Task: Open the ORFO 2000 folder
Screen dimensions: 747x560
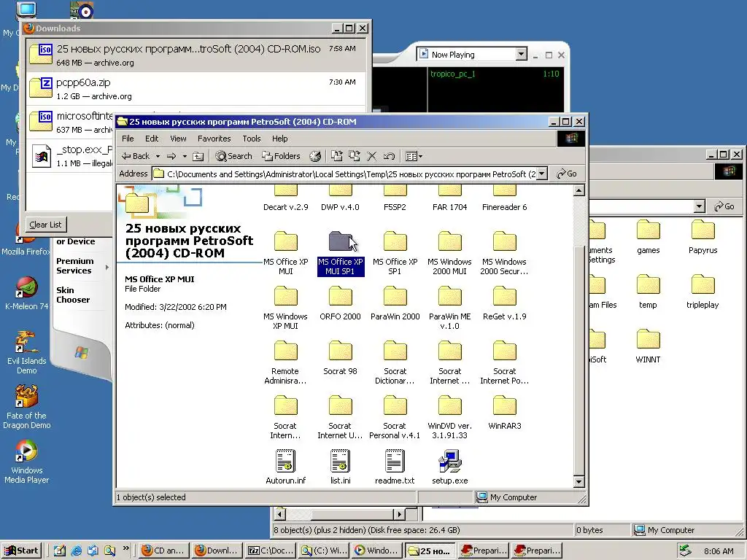Action: tap(340, 303)
